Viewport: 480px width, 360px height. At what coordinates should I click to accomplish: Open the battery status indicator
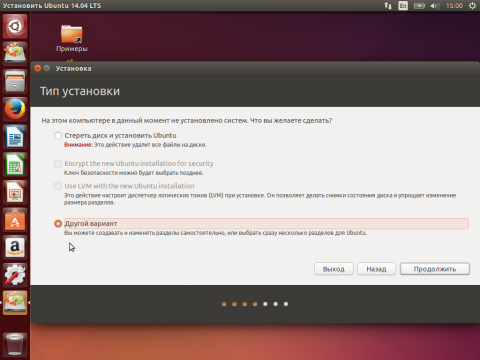point(419,6)
